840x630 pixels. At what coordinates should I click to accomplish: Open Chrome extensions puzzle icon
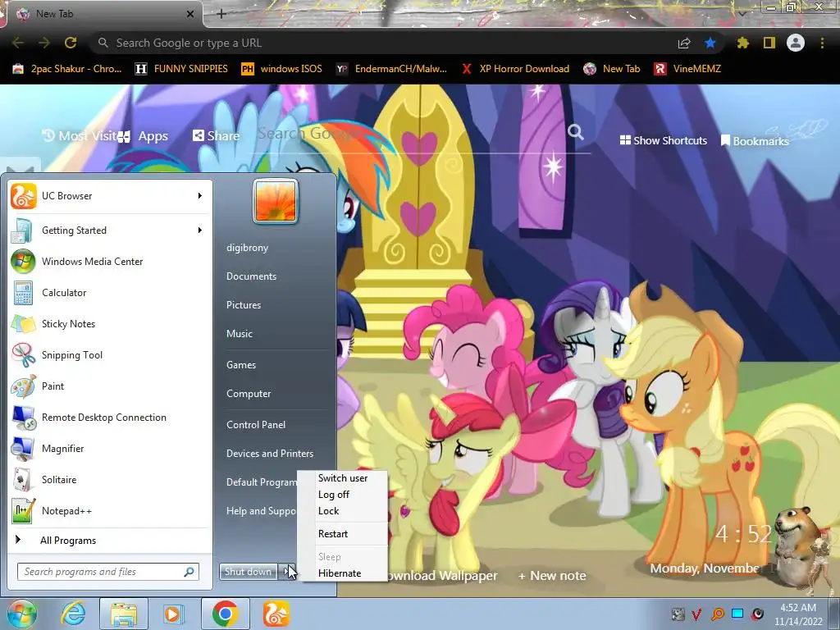742,43
